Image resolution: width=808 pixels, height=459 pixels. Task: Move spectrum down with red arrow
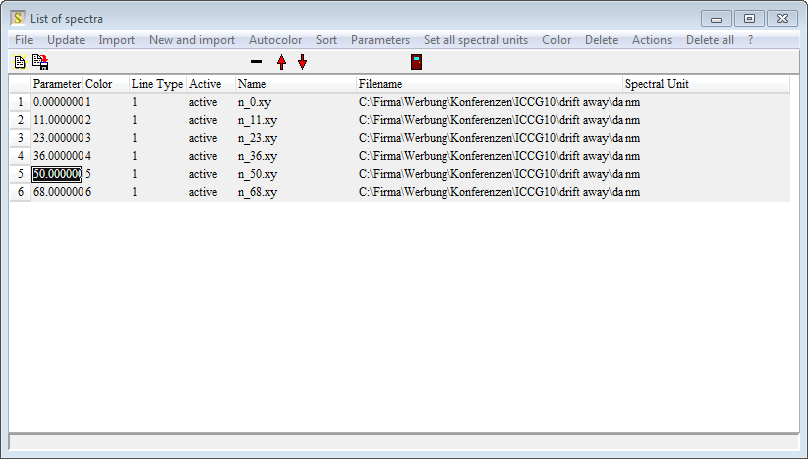click(x=303, y=62)
